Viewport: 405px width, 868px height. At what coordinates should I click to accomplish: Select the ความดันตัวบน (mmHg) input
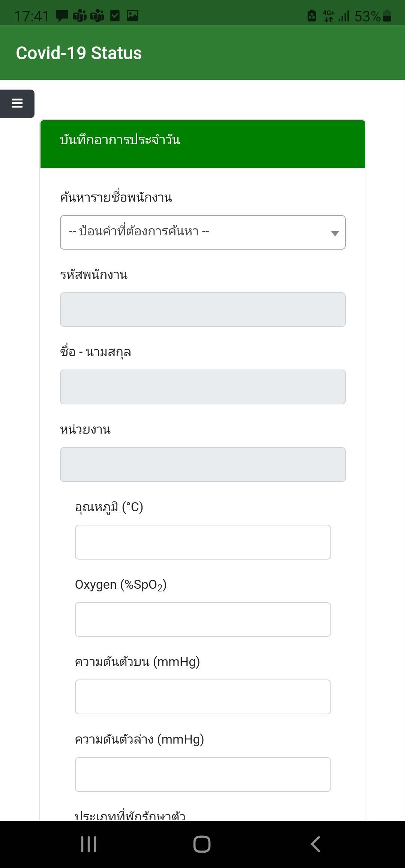tap(203, 697)
